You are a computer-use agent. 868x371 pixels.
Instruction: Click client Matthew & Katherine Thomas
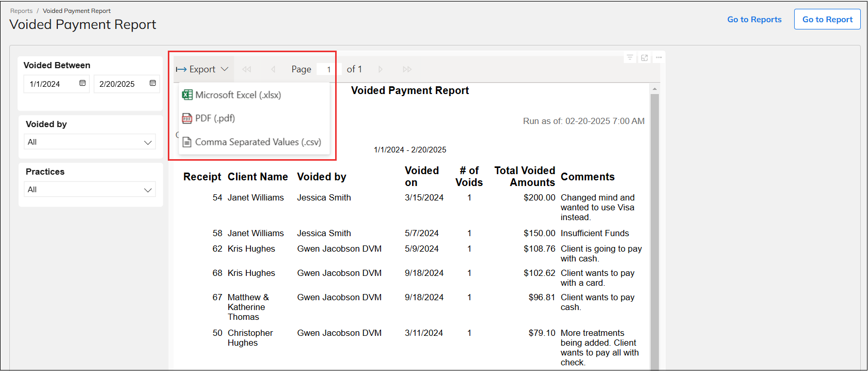[248, 307]
